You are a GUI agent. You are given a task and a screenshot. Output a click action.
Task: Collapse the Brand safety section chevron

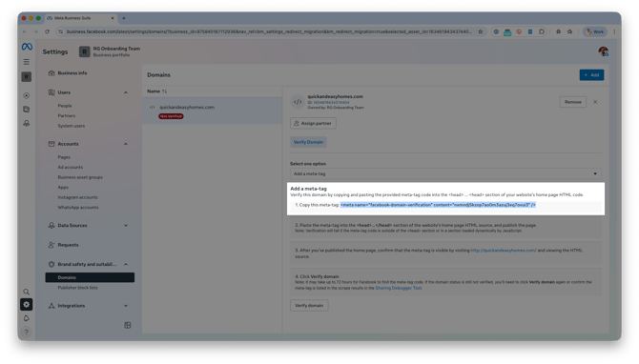point(126,264)
